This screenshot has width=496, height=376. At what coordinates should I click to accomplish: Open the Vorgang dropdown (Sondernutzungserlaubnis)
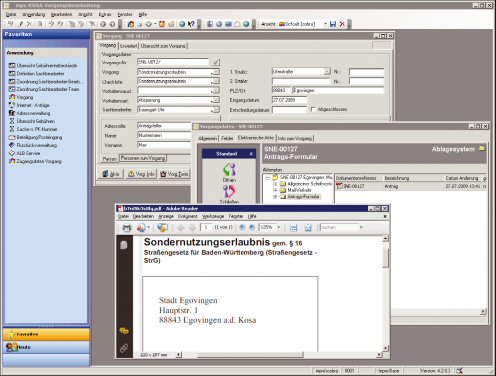(x=216, y=72)
